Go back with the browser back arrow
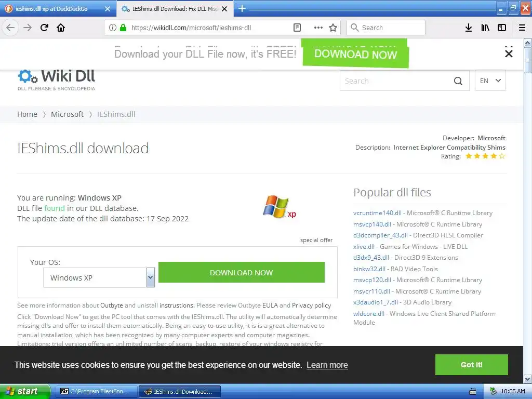Screen dimensions: 532x399 pos(10,28)
